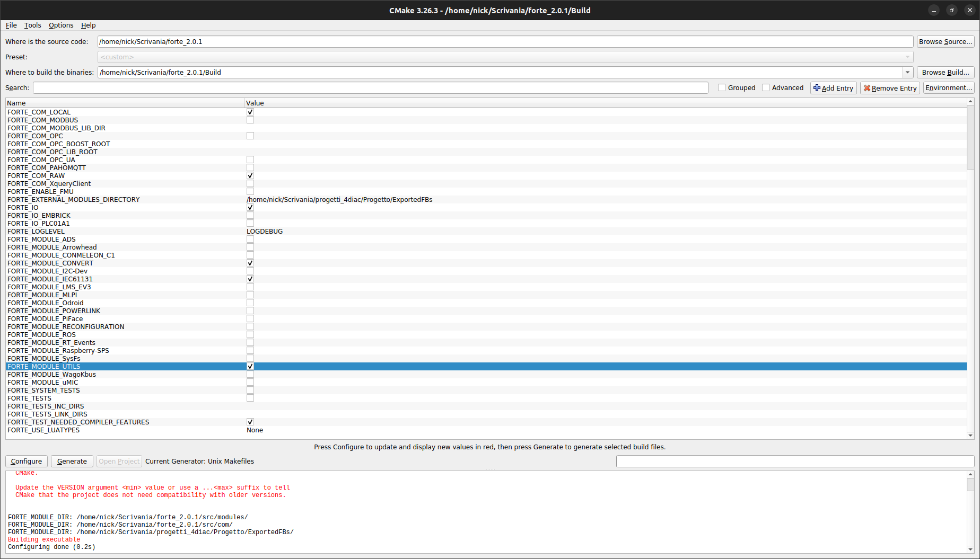This screenshot has width=980, height=559.
Task: Toggle FORTE_MODULE_IEC61131 checkbox
Action: tap(250, 279)
